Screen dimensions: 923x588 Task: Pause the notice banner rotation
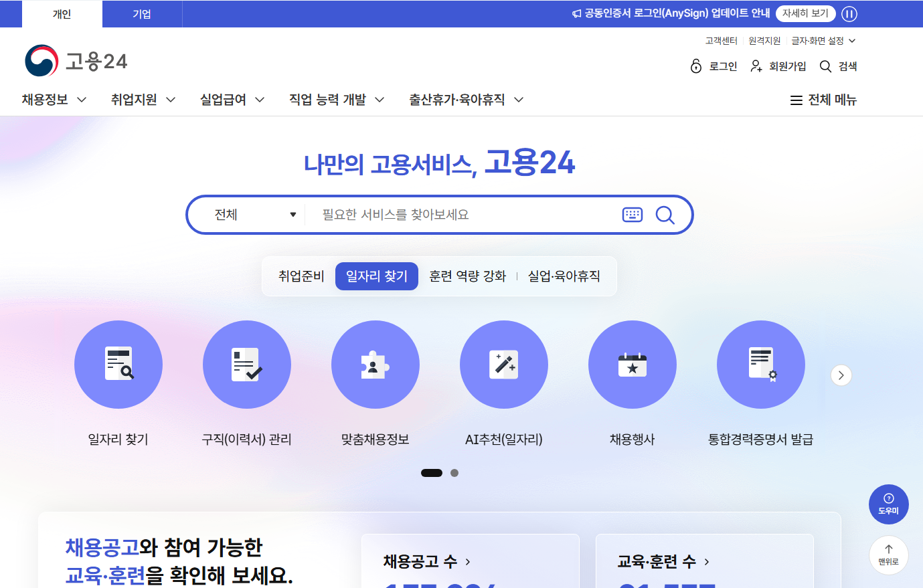(849, 13)
